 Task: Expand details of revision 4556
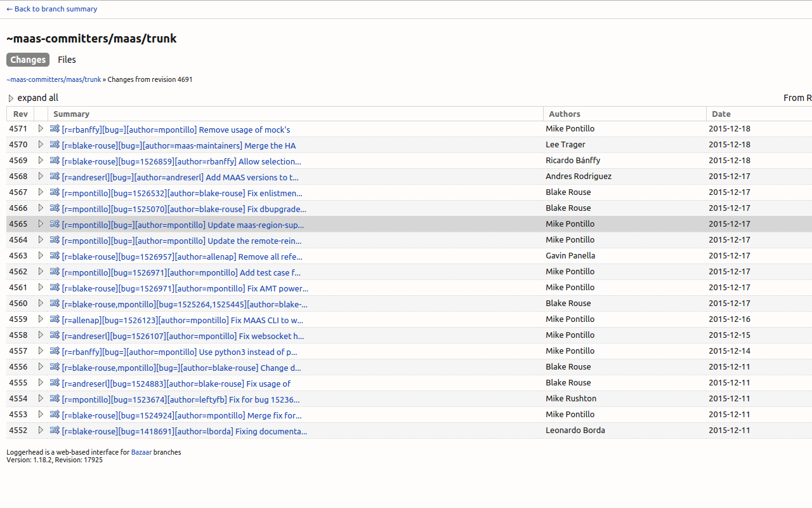coord(41,366)
